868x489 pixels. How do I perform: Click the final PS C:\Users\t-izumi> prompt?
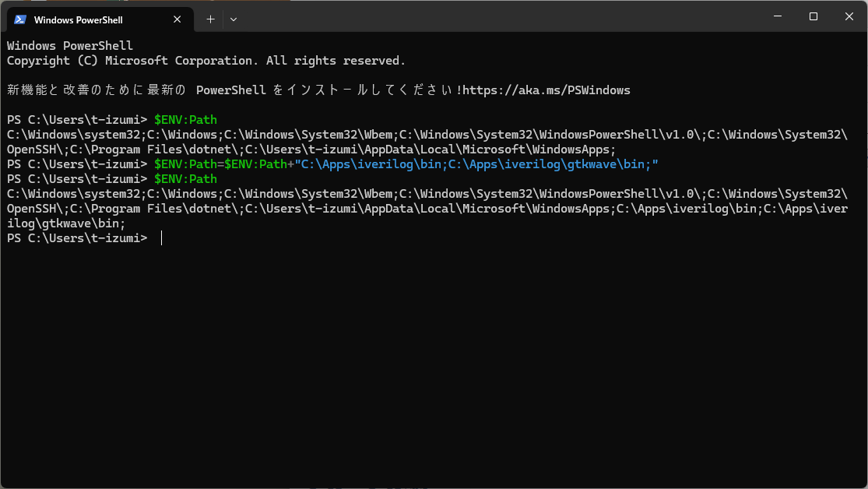pyautogui.click(x=76, y=238)
